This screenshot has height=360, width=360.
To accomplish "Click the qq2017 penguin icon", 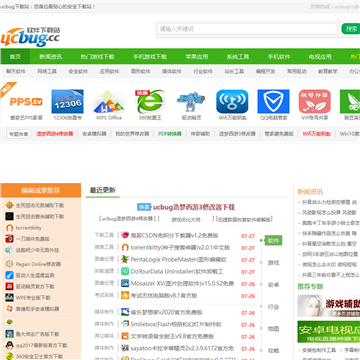I will coord(9,345).
